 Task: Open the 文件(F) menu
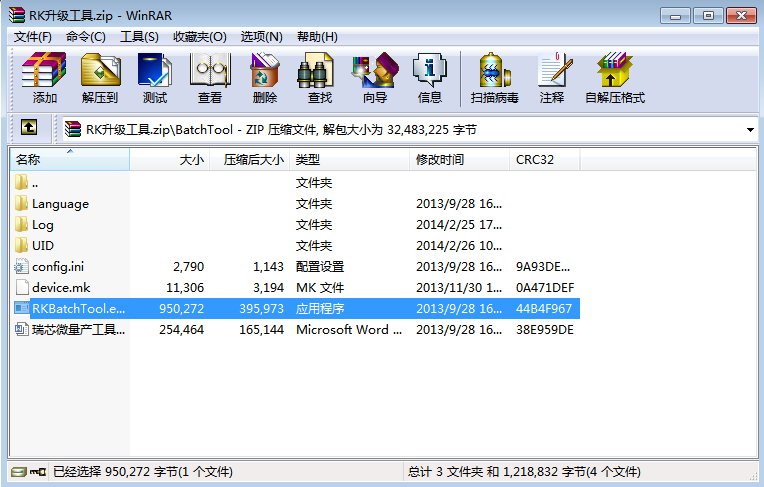tap(33, 37)
